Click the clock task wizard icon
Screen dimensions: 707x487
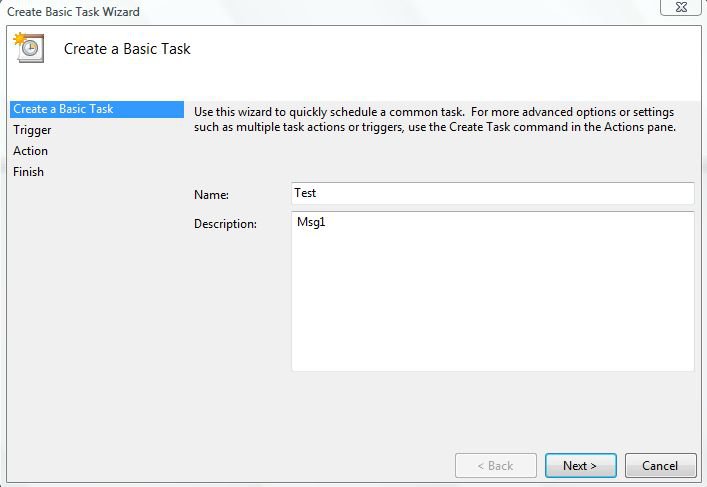(x=29, y=47)
